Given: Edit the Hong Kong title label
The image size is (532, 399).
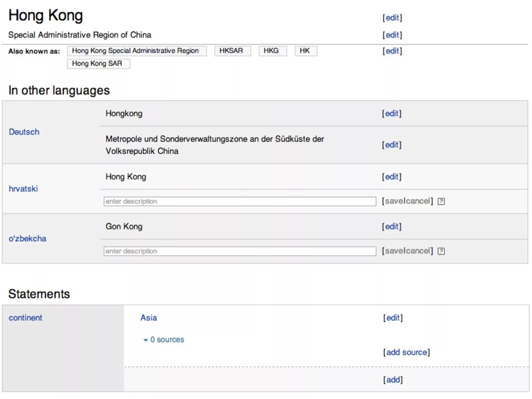Looking at the screenshot, I should [x=392, y=18].
